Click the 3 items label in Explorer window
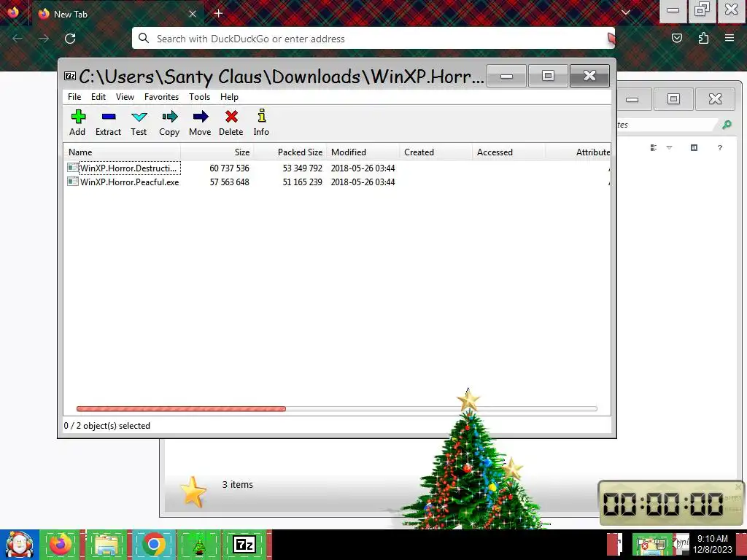The image size is (747, 560). click(x=237, y=484)
